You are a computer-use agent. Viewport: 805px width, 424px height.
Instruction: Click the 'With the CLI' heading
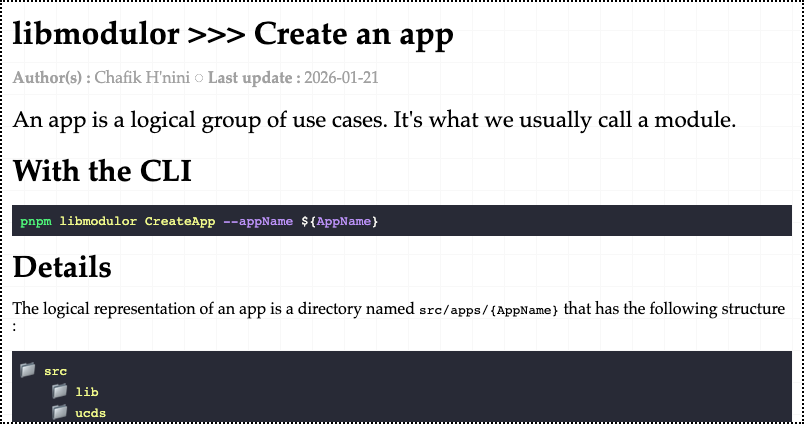click(x=102, y=170)
